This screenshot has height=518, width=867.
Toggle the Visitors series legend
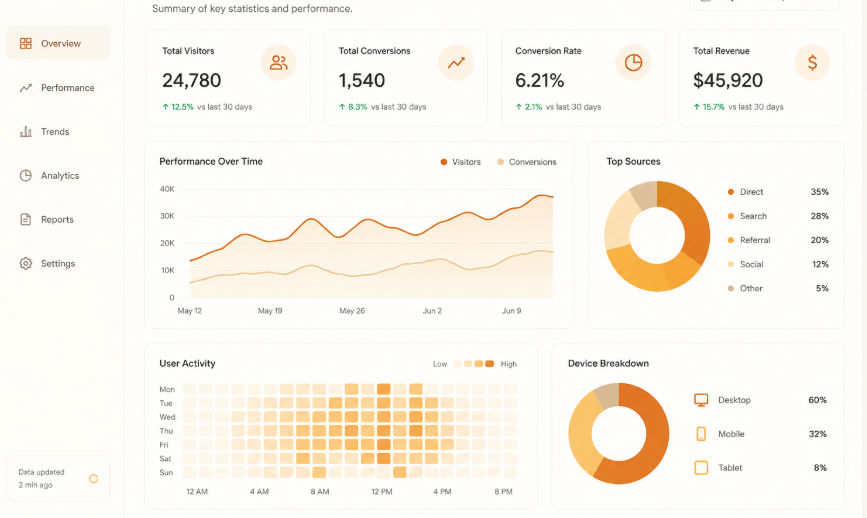tap(460, 162)
